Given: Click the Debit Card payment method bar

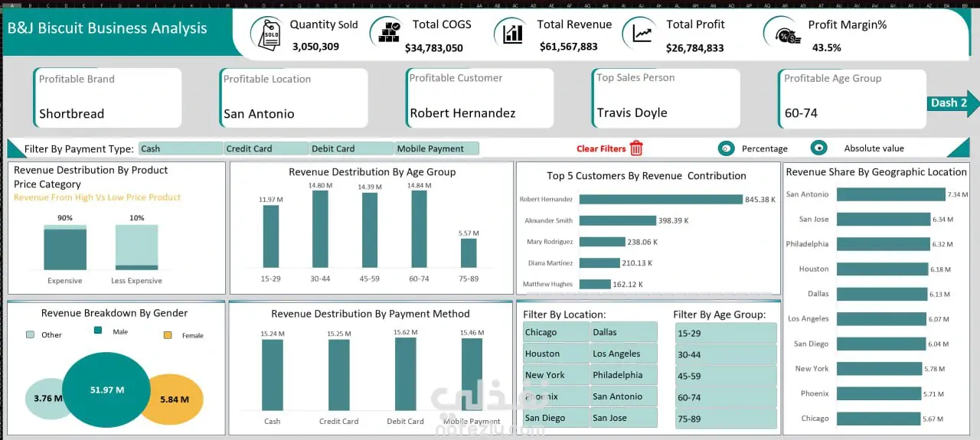Looking at the screenshot, I should pyautogui.click(x=405, y=375).
